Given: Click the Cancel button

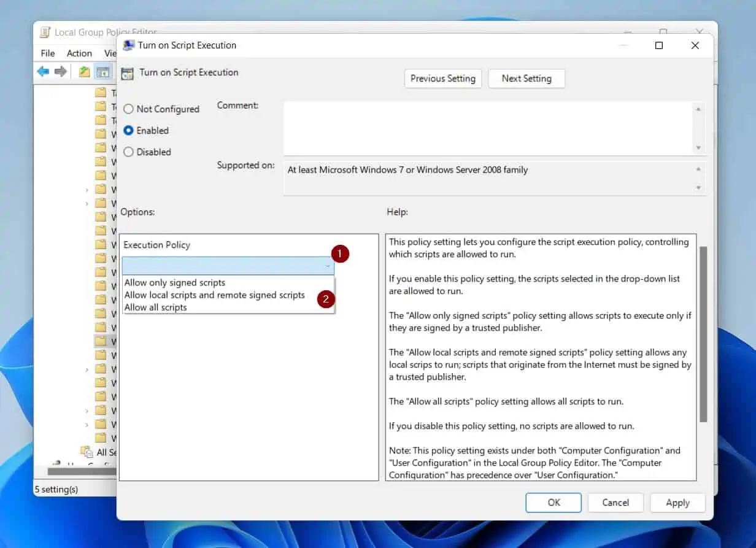Looking at the screenshot, I should [x=615, y=503].
